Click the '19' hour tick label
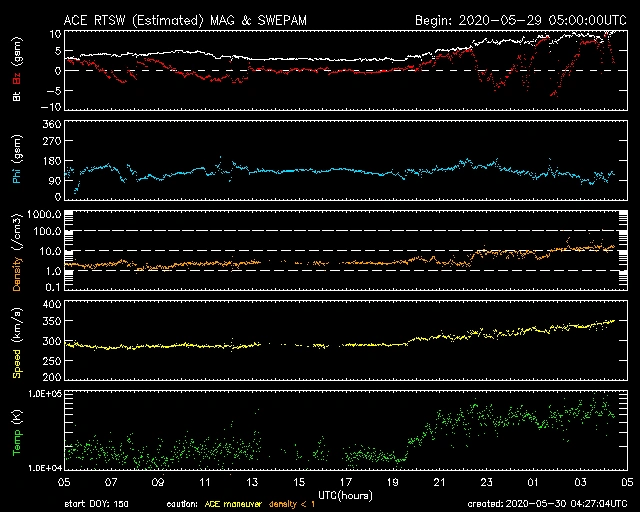The image size is (640, 512). pos(393,482)
